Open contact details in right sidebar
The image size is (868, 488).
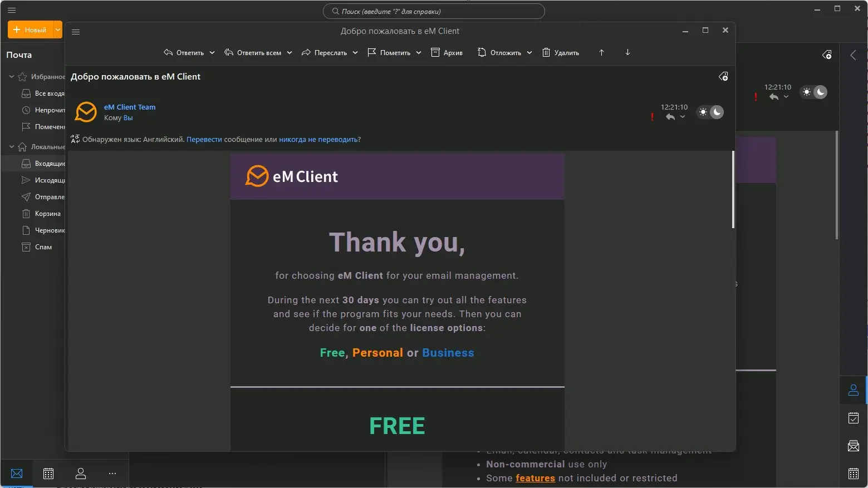854,390
